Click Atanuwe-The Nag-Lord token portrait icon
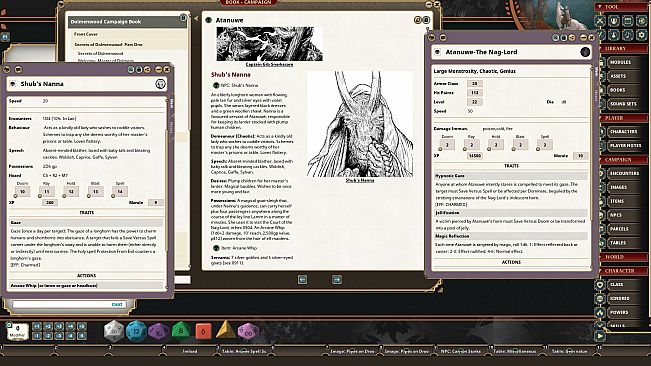The width and height of the screenshot is (651, 366). (x=585, y=52)
